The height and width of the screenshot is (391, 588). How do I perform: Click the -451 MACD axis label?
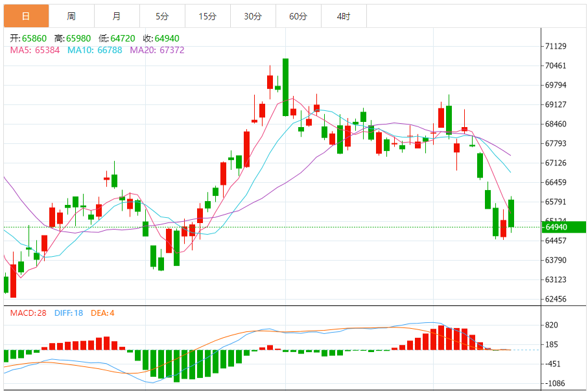click(x=552, y=364)
